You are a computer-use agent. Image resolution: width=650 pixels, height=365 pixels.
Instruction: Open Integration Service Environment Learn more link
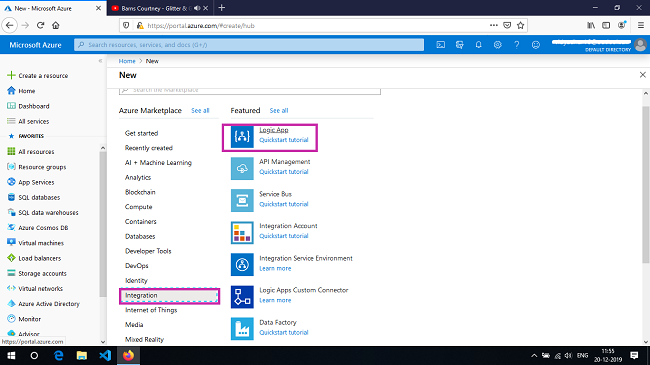click(x=275, y=268)
